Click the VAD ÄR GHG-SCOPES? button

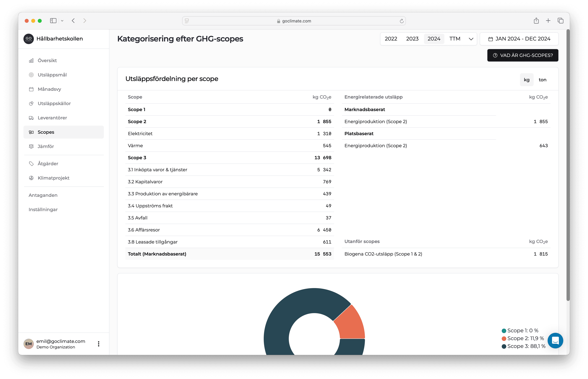(523, 55)
